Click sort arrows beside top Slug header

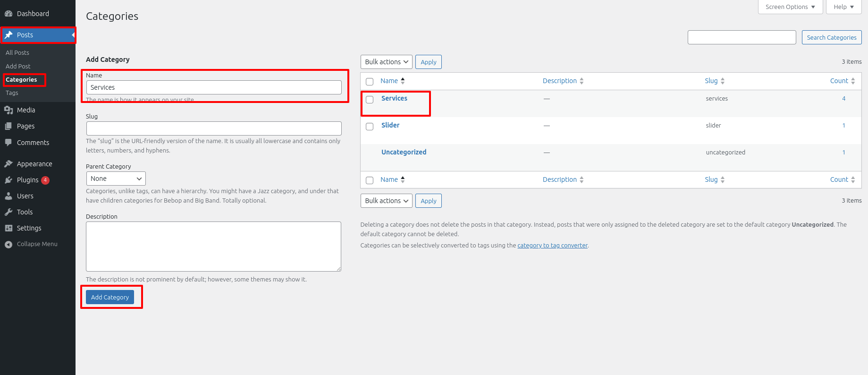pos(723,81)
